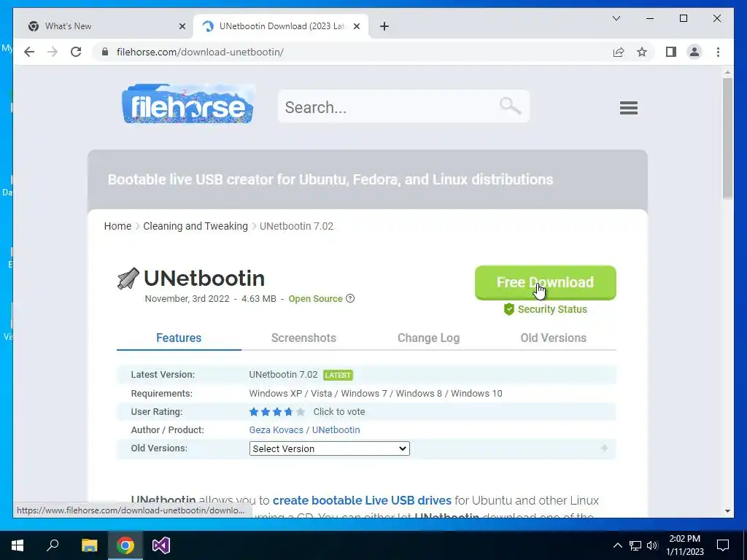Close the UNetbootin Download tab
The height and width of the screenshot is (560, 747).
(356, 26)
